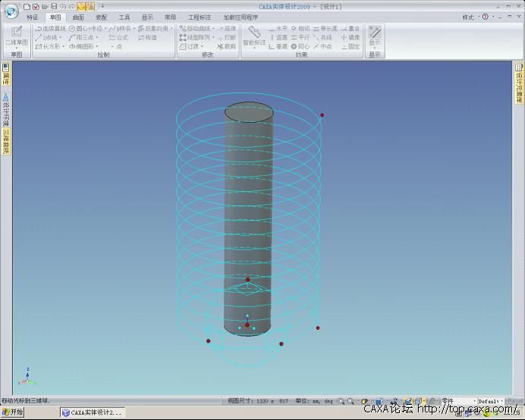Open the 样式 style dropdown
This screenshot has height=420, width=525.
(x=470, y=17)
